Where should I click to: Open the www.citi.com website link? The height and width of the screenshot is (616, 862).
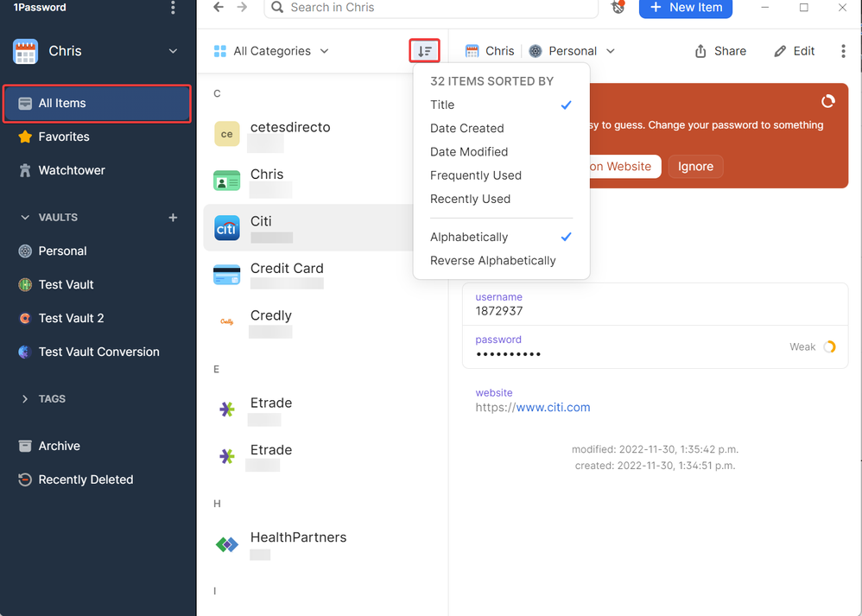tap(553, 407)
